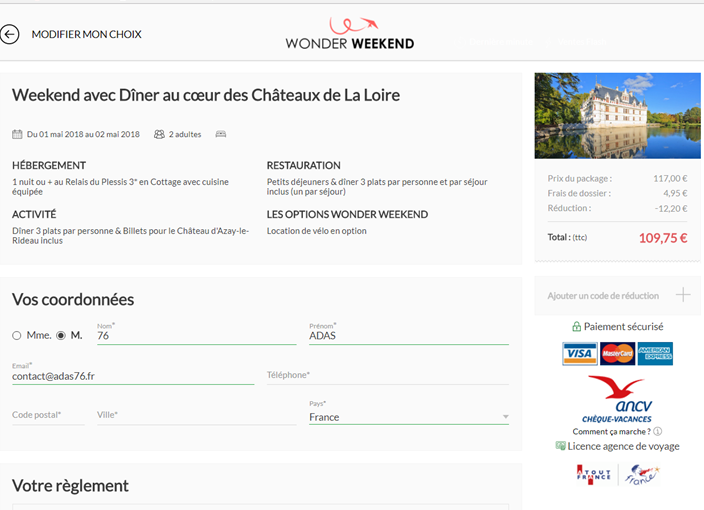Click the MasterCard logo
Screen dimensions: 704x510
tap(617, 353)
